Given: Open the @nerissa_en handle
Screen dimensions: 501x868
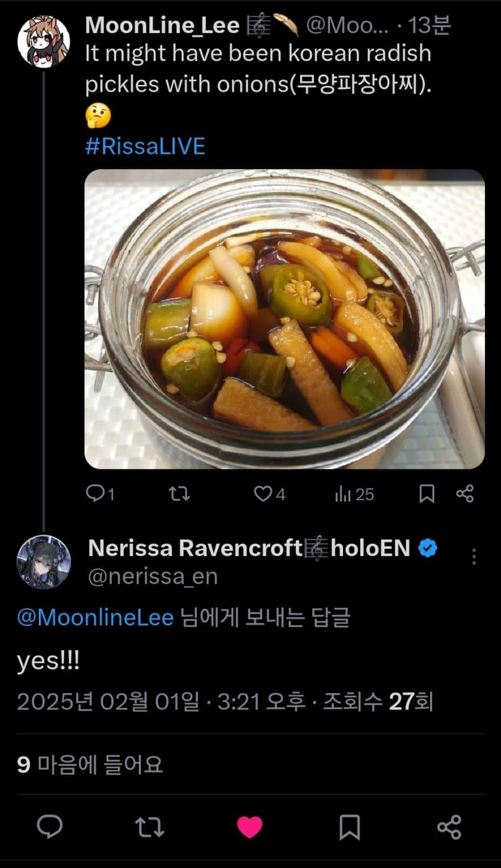Looking at the screenshot, I should coord(153,576).
